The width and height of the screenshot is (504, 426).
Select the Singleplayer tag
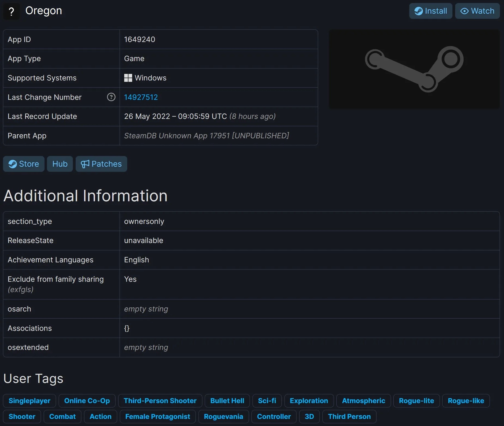(29, 401)
